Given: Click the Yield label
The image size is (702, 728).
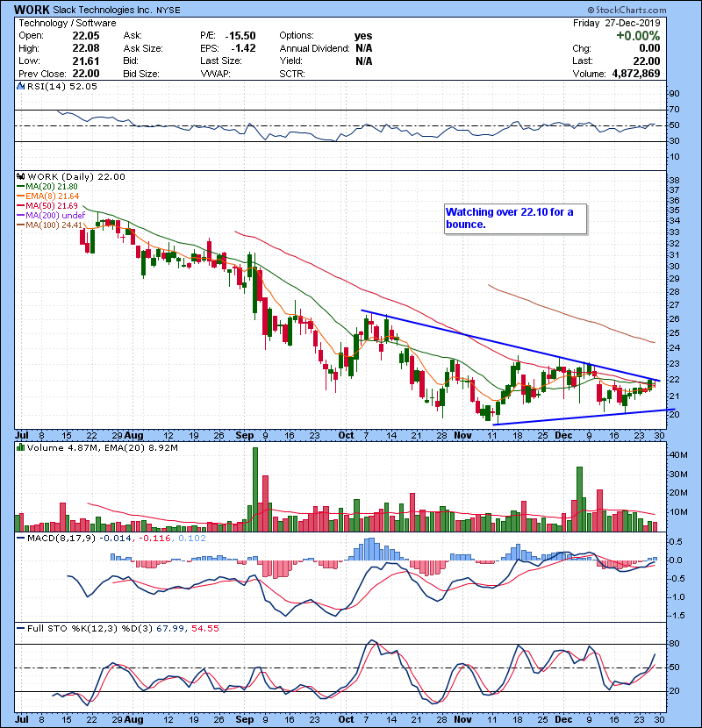Looking at the screenshot, I should click(x=290, y=61).
